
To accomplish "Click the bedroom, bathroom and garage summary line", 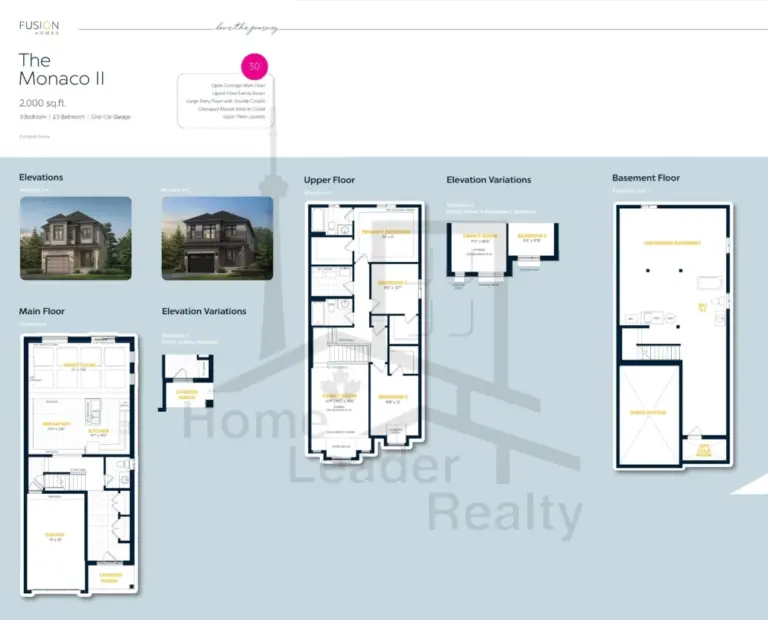I will click(75, 117).
